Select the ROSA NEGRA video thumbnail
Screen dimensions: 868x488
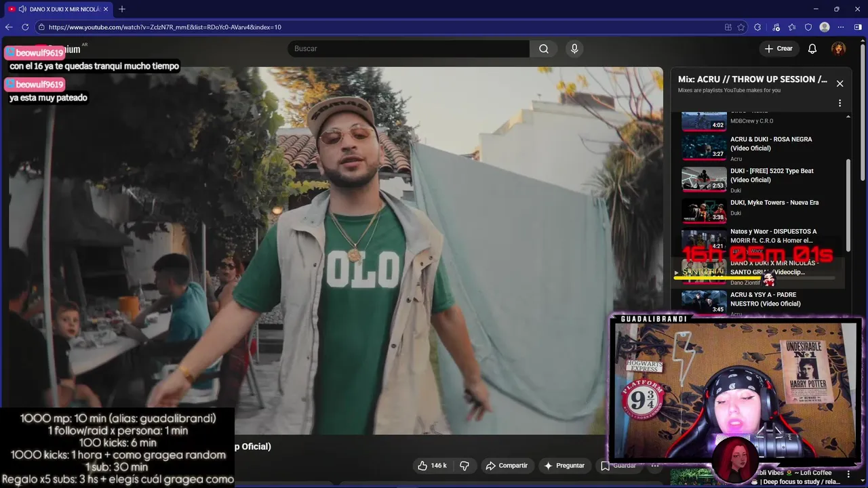coord(704,146)
